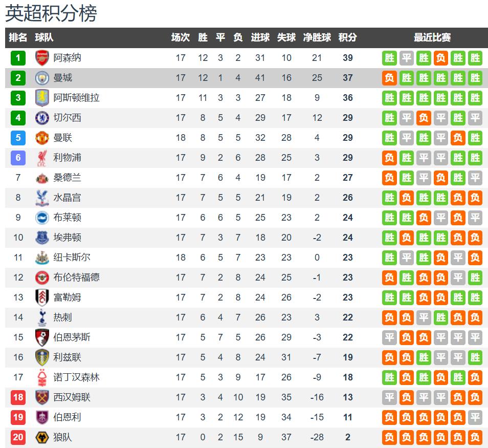Screen dimensions: 488x448
Task: Open the 布伦特福德 team link
Action: 76,278
